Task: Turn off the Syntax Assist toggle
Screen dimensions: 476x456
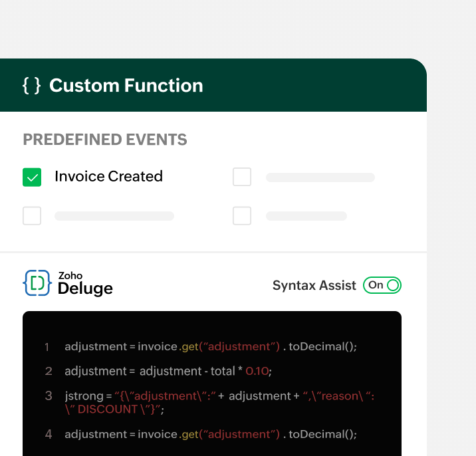Action: pos(382,285)
